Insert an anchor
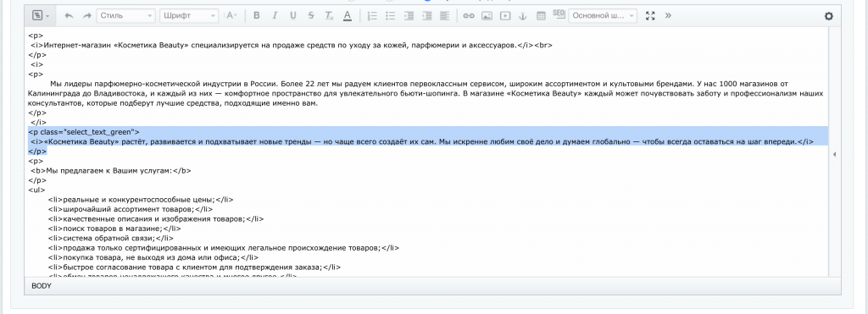 click(x=522, y=15)
